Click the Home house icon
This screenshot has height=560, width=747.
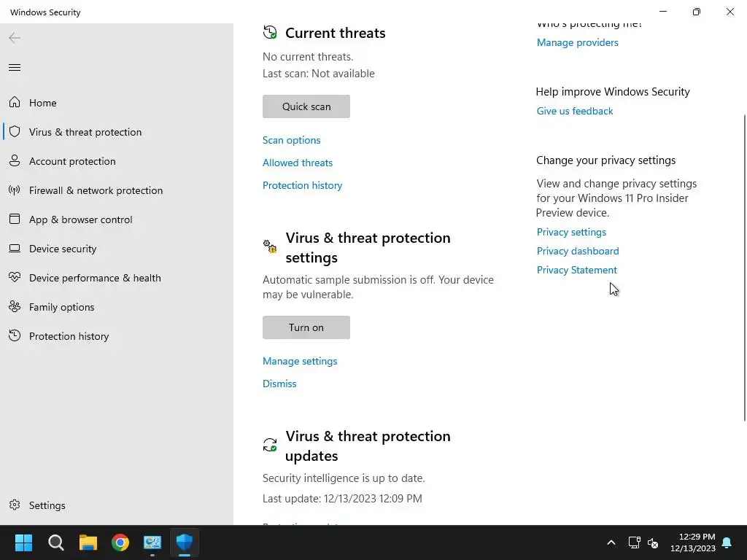[15, 102]
